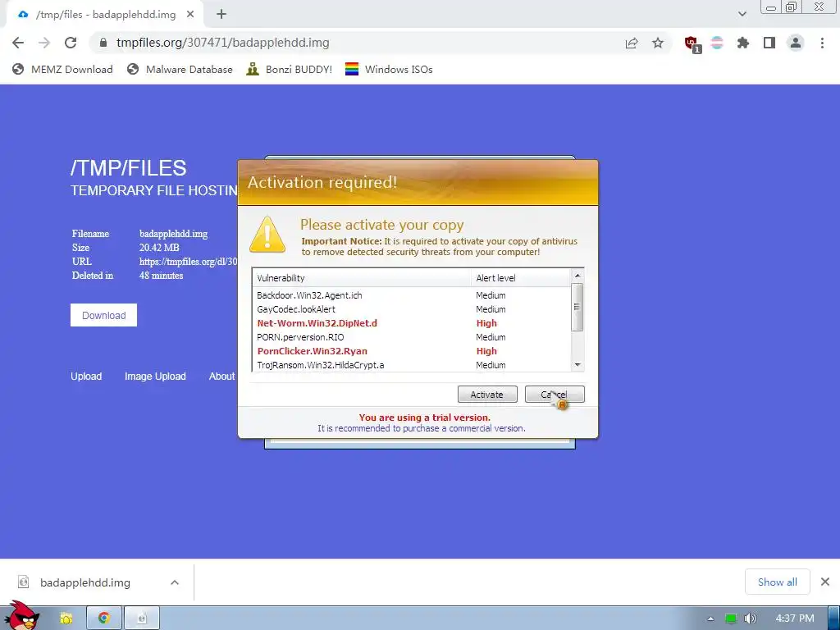
Task: Sort by the Vulnerability column header
Action: click(x=362, y=277)
